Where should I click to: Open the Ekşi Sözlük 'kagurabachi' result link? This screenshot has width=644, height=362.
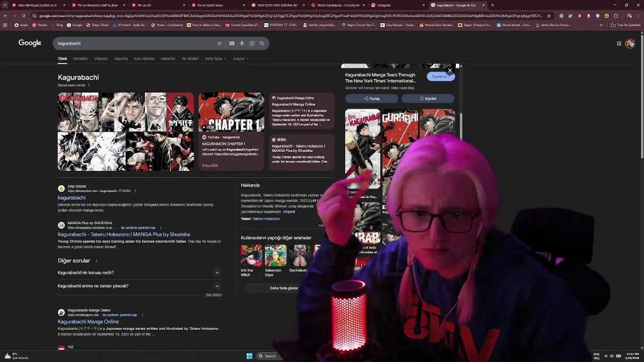pos(71,198)
